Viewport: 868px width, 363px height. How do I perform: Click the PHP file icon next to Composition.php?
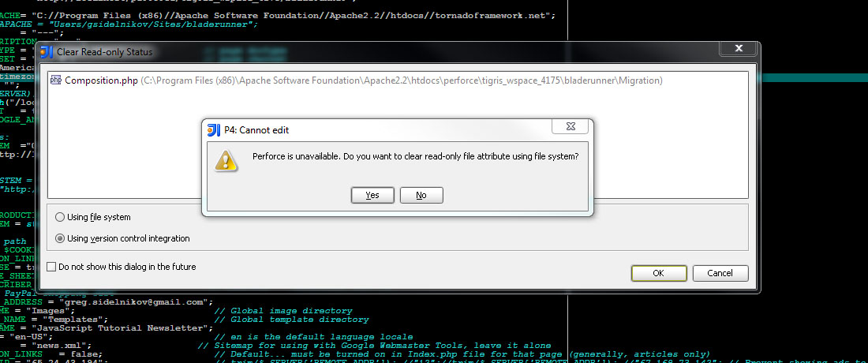click(x=55, y=80)
